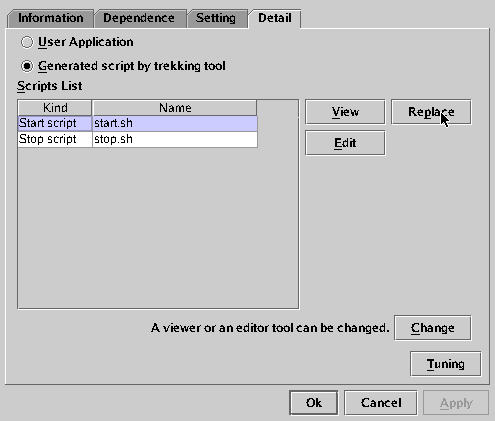Viewport: 495px width, 421px height.
Task: Open the Dependence tab
Action: click(x=139, y=18)
